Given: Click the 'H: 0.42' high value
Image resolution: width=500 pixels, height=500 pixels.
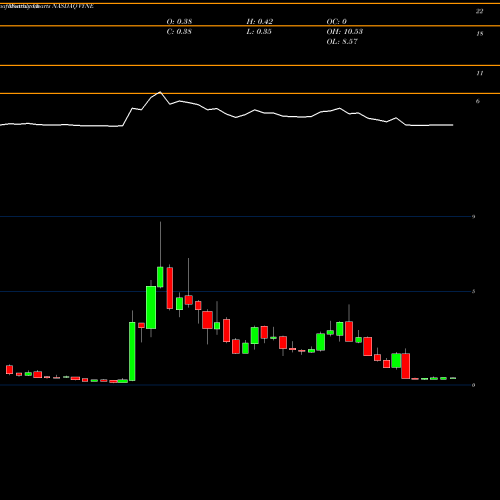Looking at the screenshot, I should pyautogui.click(x=260, y=21).
